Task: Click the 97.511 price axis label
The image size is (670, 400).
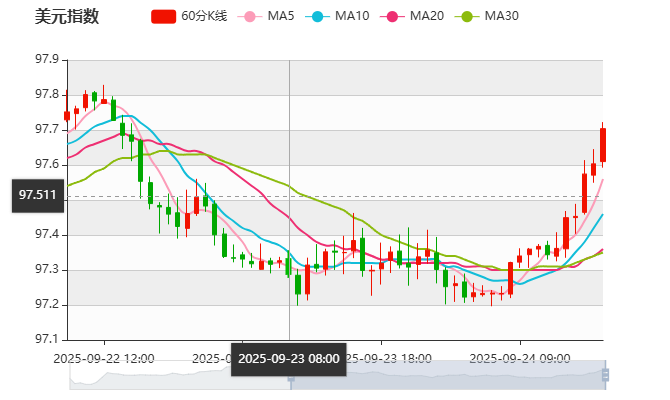Action: 38,195
